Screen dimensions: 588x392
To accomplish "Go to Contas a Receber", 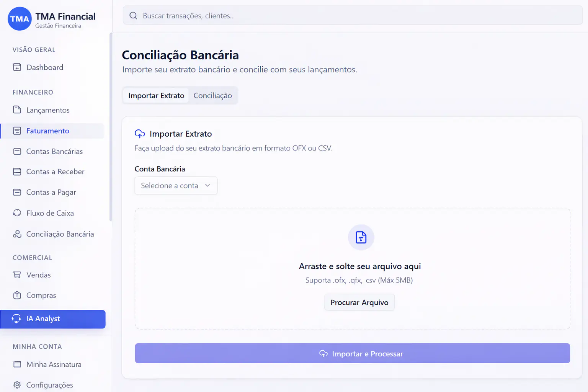I will pyautogui.click(x=53, y=172).
